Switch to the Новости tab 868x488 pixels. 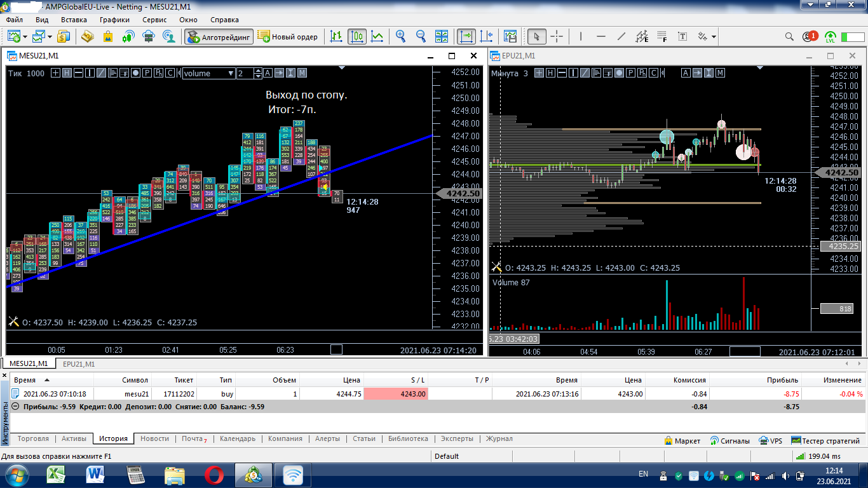155,438
